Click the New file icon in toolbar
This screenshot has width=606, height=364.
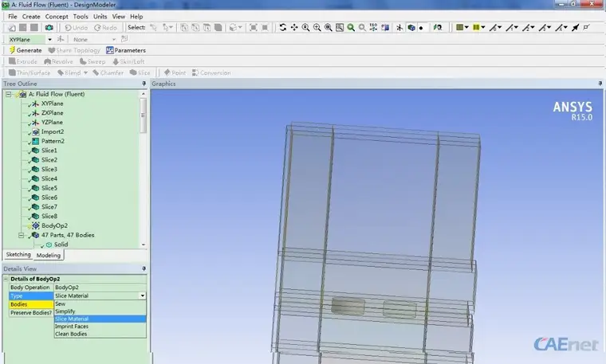coord(12,28)
